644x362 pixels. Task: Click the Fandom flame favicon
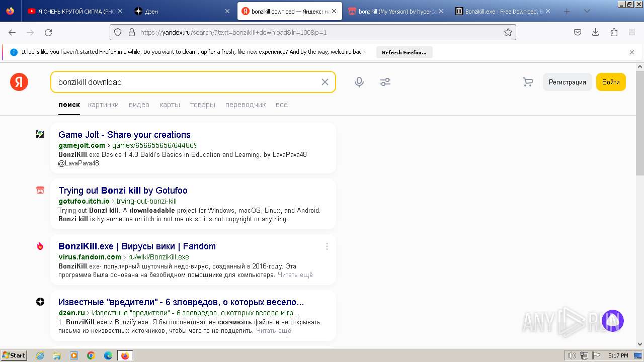40,246
